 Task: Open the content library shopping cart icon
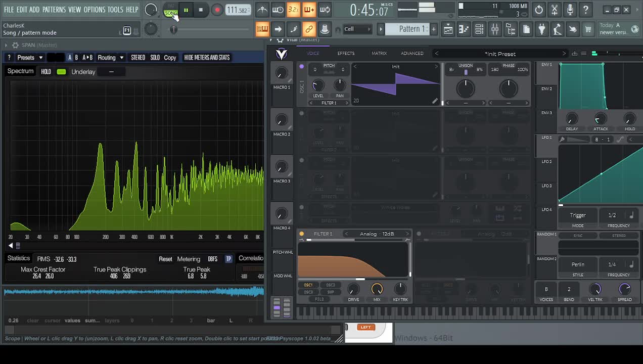pyautogui.click(x=588, y=29)
